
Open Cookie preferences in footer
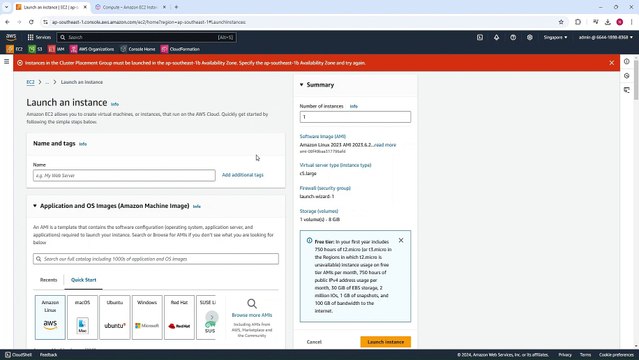point(616,355)
